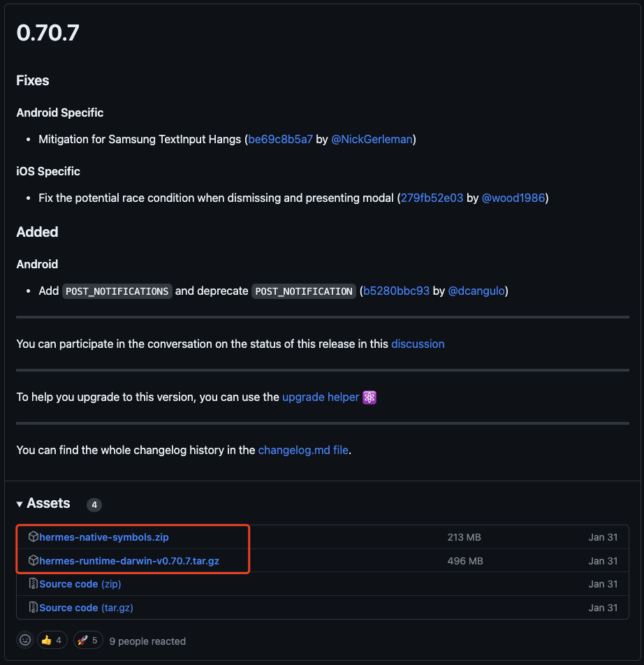This screenshot has height=665, width=644.
Task: Click the atom emoji after upgrade helper
Action: pos(368,397)
